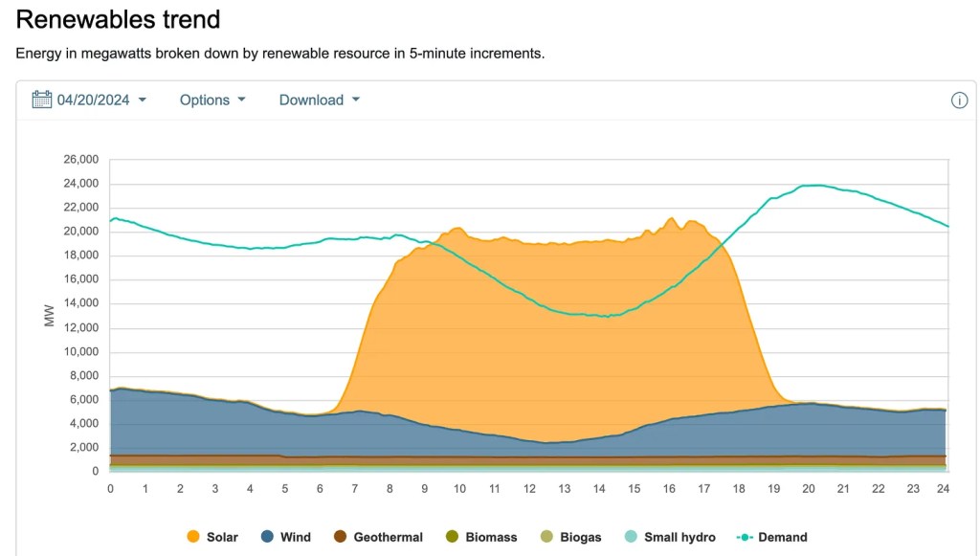980x556 pixels.
Task: Expand the Options dropdown caret
Action: coord(242,100)
